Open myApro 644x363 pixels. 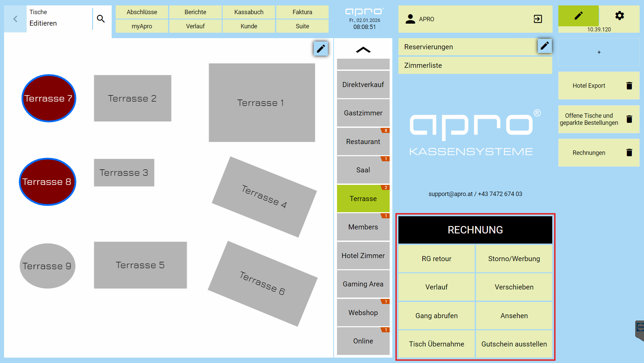(x=142, y=26)
